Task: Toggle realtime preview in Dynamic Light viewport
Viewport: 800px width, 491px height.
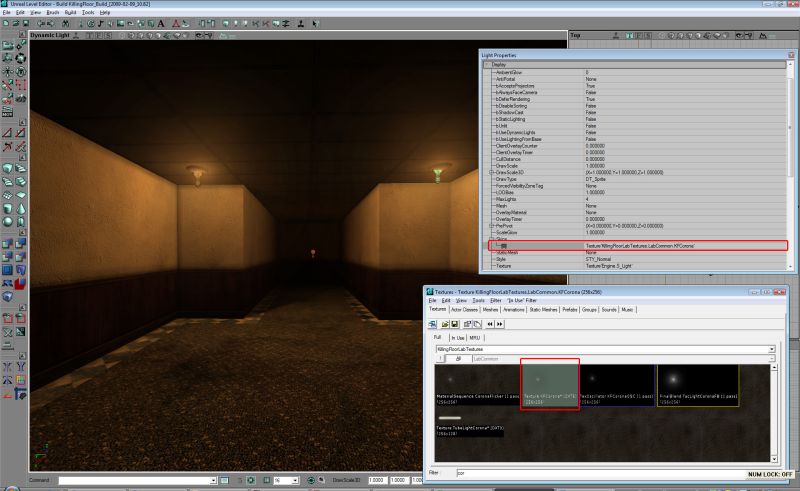Action: click(76, 35)
